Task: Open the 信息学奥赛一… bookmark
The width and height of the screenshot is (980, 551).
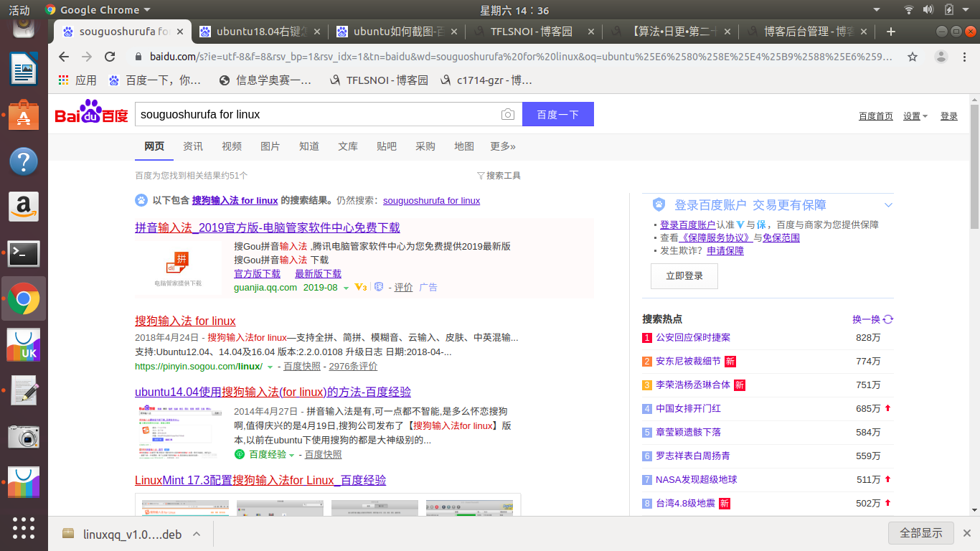Action: click(265, 80)
